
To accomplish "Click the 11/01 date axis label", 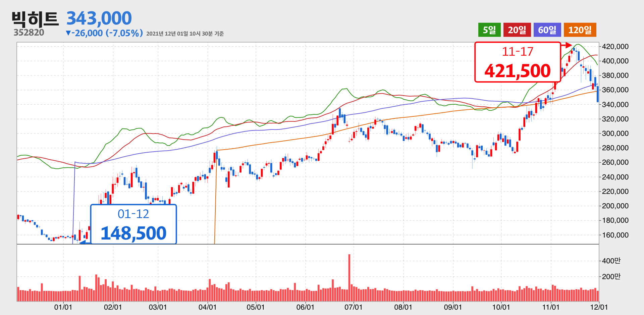I will [551, 307].
